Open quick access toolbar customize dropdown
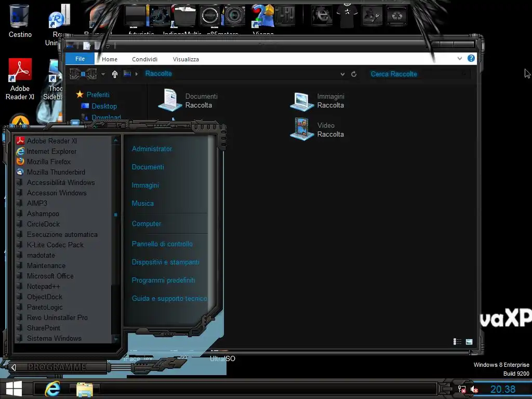 point(108,46)
